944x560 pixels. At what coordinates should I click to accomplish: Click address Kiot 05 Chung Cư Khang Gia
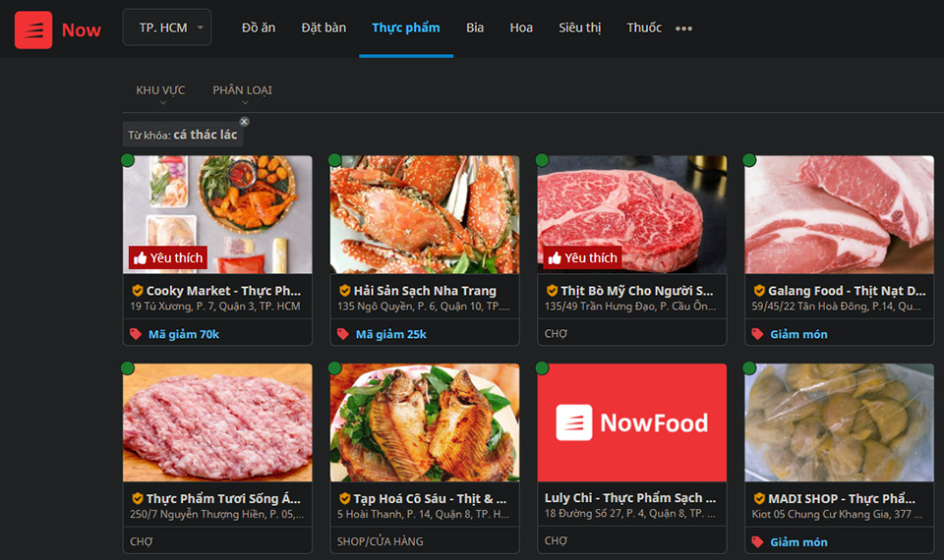click(x=837, y=514)
